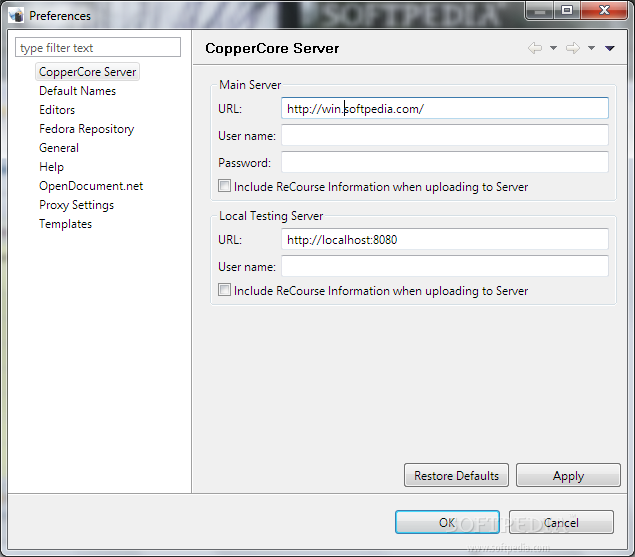
Task: Click the Restore Defaults button
Action: [456, 475]
